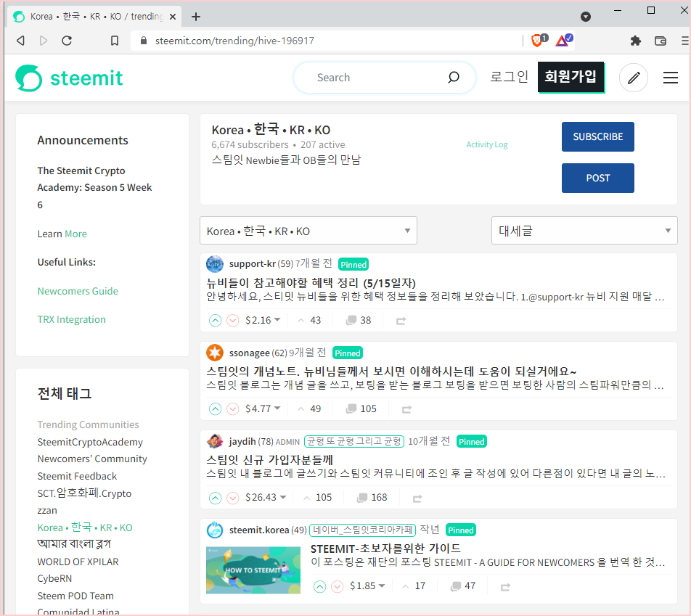Bookmark this page icon
Screen dimensions: 691x616
click(115, 41)
